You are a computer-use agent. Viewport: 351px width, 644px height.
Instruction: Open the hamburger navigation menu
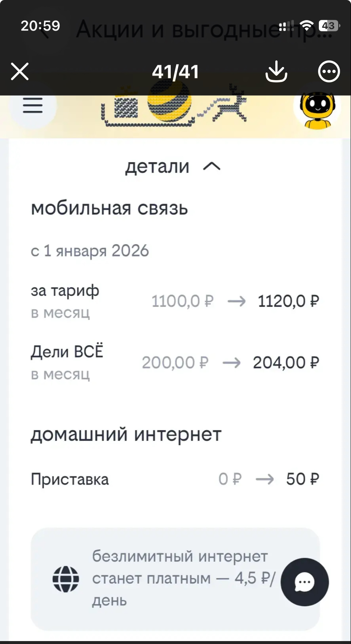(x=33, y=106)
